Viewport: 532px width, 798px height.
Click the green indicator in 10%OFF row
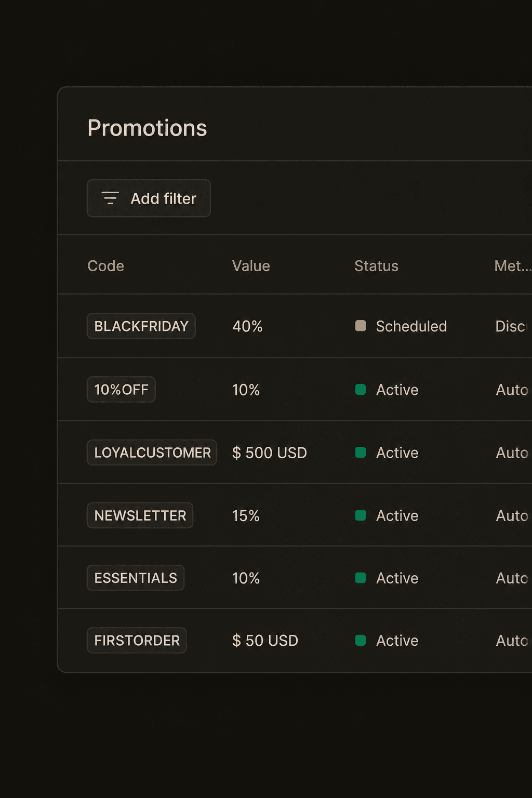coord(361,390)
